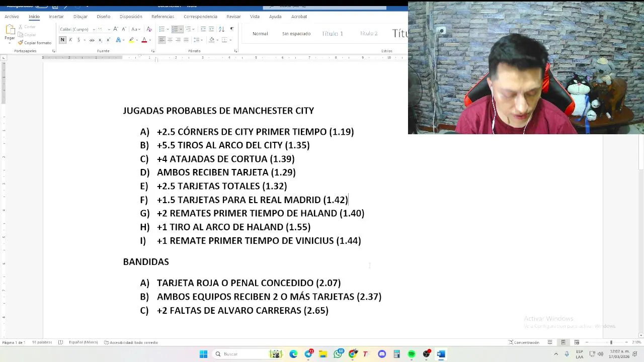Click the numbered list icon

(175, 29)
